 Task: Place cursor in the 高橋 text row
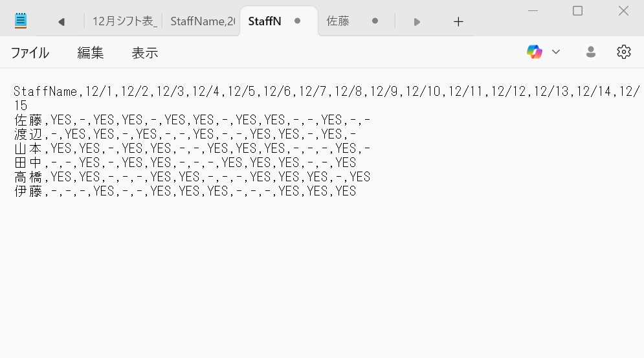pos(194,177)
